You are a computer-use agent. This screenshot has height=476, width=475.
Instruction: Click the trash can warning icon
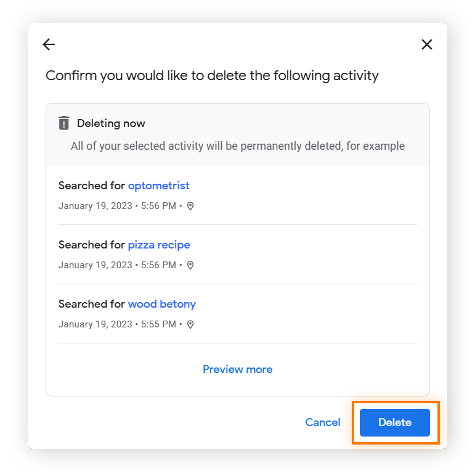pyautogui.click(x=63, y=123)
